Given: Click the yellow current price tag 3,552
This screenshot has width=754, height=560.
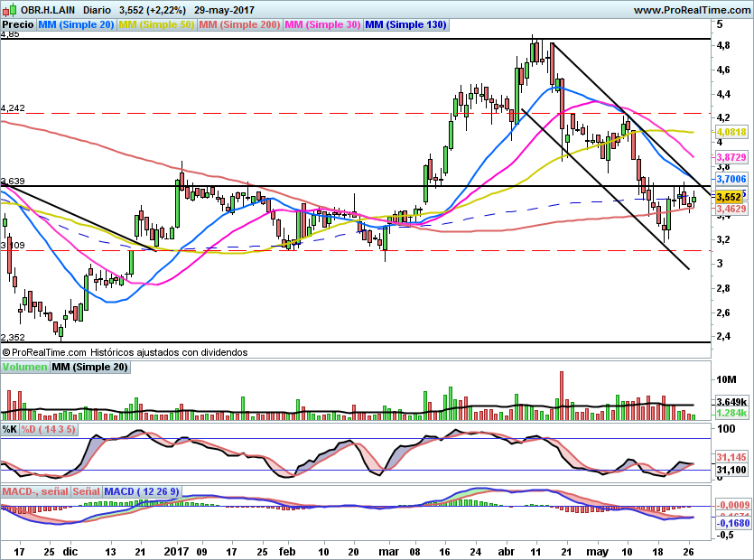Looking at the screenshot, I should 728,197.
